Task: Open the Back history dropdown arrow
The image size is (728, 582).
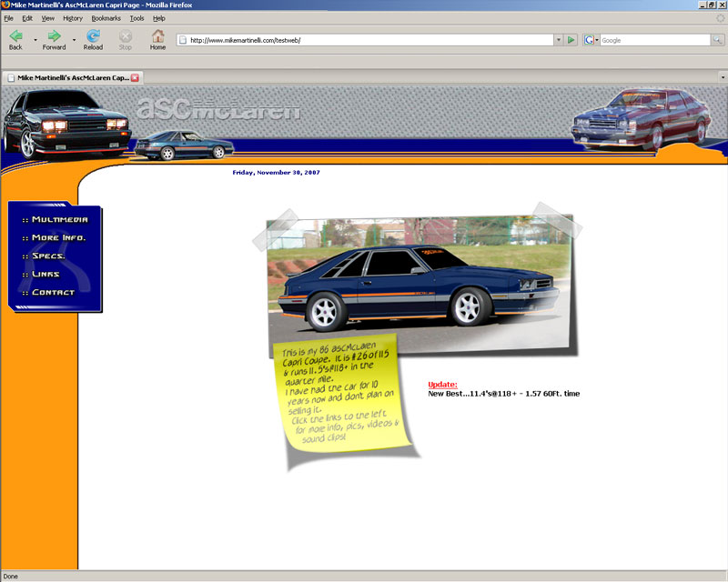Action: tap(35, 40)
